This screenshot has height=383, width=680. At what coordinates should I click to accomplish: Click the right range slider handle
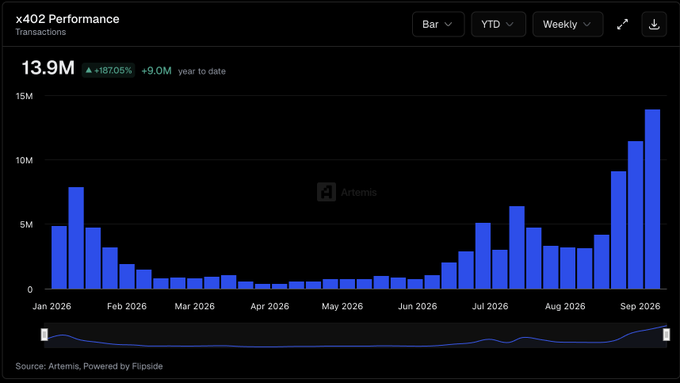pos(666,334)
